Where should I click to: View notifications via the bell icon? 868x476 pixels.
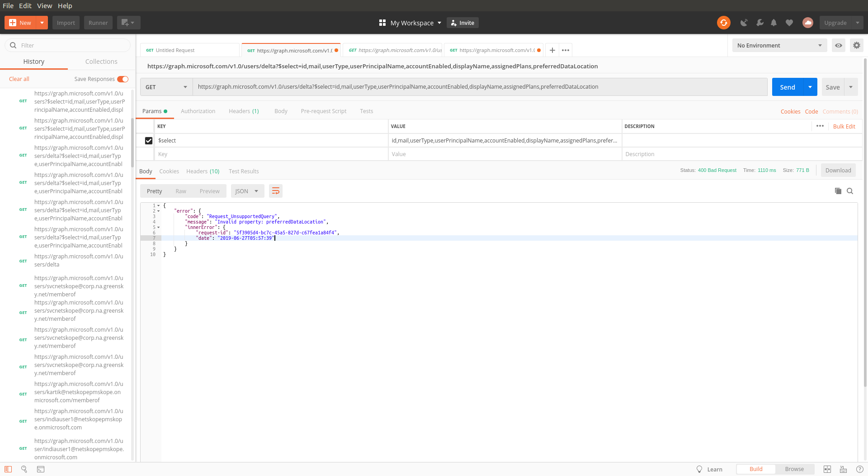click(x=774, y=23)
